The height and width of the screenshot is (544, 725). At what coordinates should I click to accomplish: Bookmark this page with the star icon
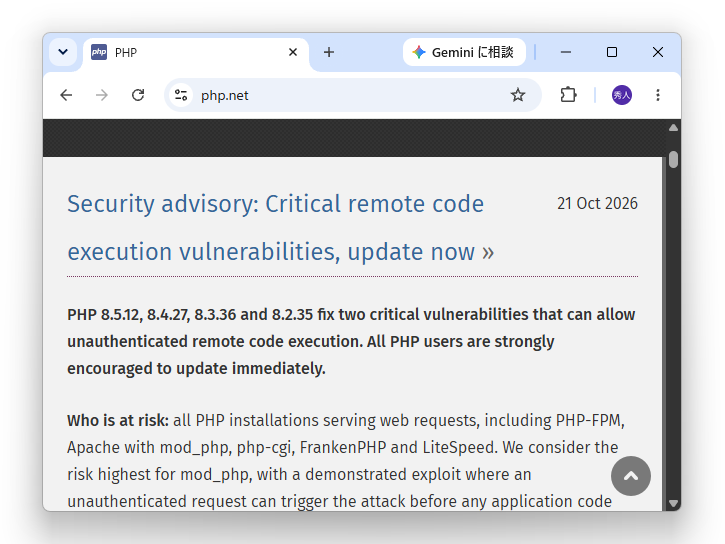(518, 95)
